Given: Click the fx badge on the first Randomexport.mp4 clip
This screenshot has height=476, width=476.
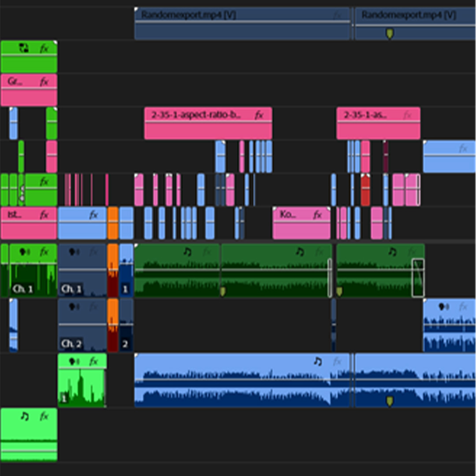Looking at the screenshot, I should 338,15.
